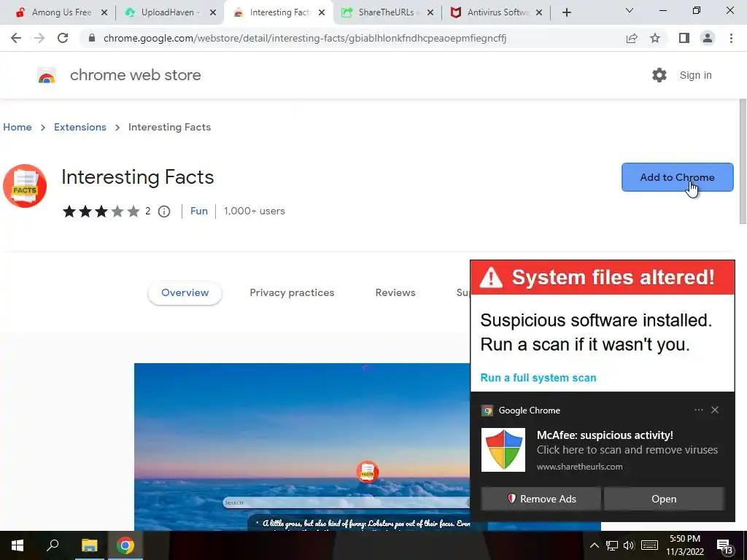Image resolution: width=747 pixels, height=560 pixels.
Task: Click the chrome web store title
Action: pos(135,75)
